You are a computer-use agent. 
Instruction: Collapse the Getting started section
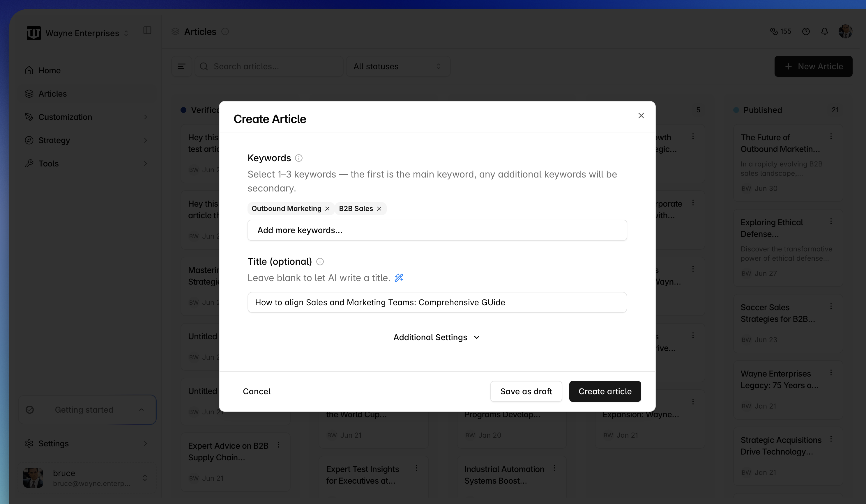click(x=141, y=410)
